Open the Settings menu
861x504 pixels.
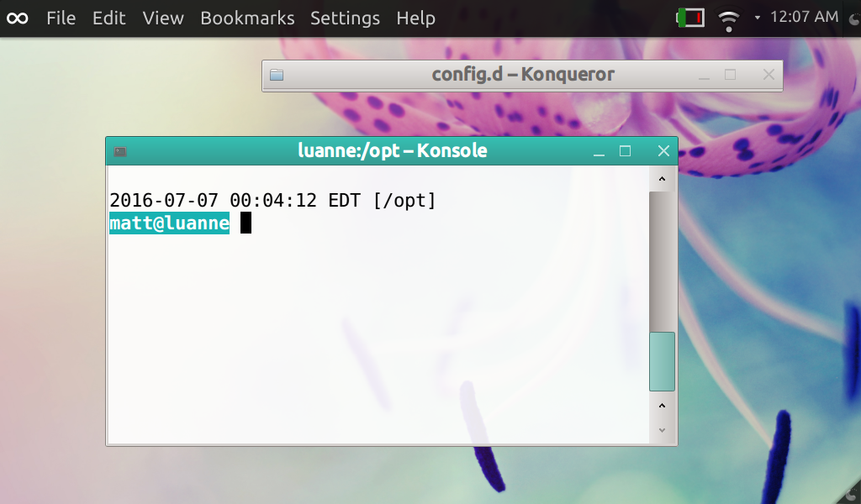pyautogui.click(x=345, y=18)
